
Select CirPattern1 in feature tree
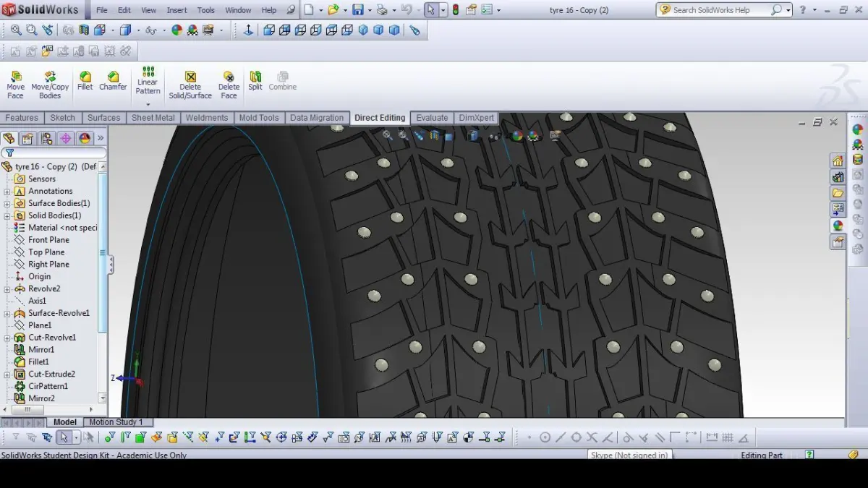[x=48, y=387]
